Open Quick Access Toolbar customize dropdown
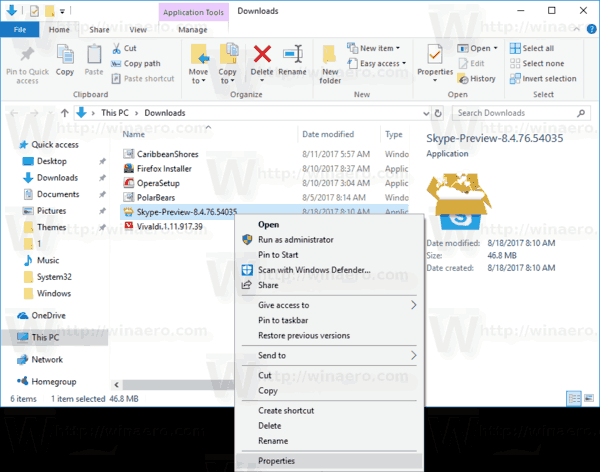 (x=62, y=11)
